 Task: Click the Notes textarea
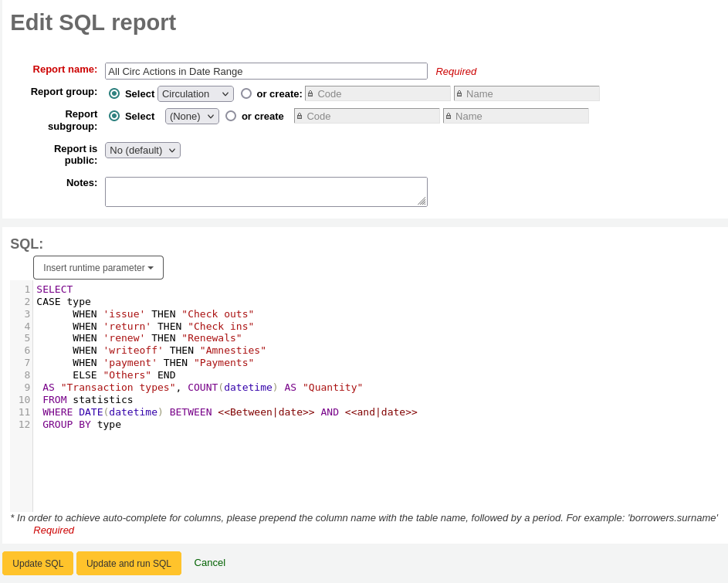(266, 191)
